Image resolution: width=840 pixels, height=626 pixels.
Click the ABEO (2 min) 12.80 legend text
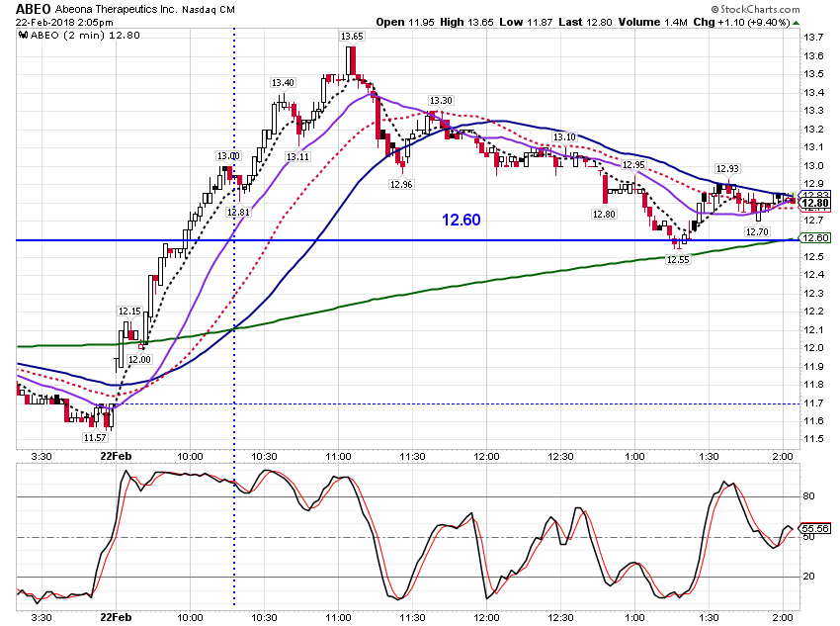85,36
